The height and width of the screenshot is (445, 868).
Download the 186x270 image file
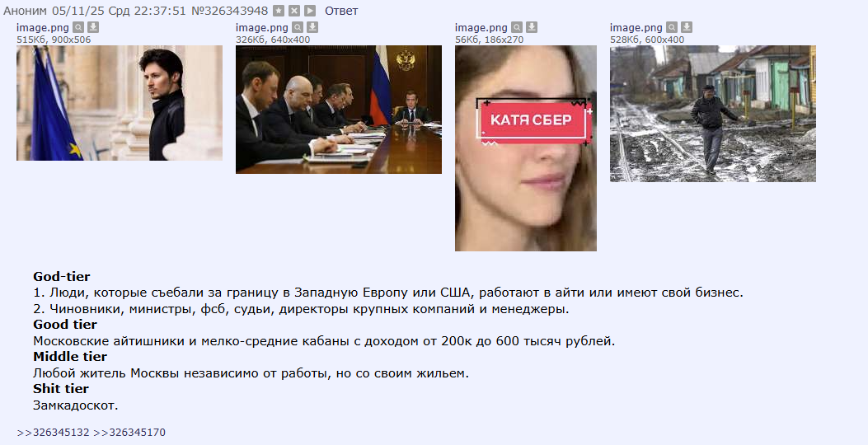point(532,27)
